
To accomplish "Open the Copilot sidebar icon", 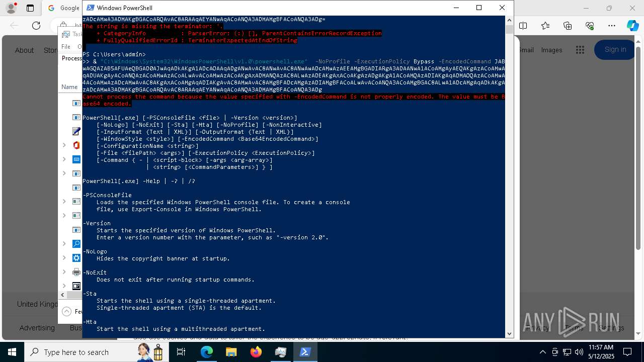I will [632, 26].
